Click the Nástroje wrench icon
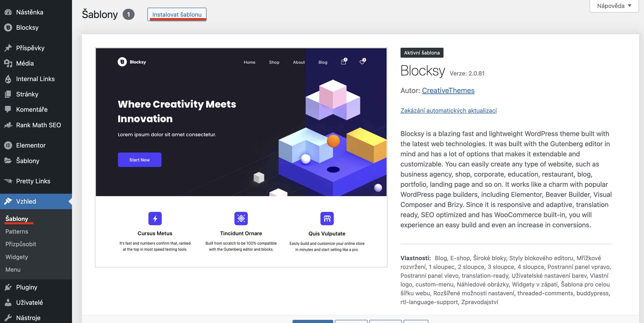Screen dimensions: 644x323 tap(8, 318)
